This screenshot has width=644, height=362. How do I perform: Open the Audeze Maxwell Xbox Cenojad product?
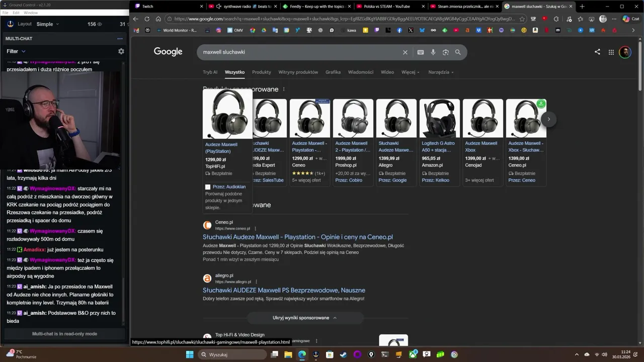[481, 146]
